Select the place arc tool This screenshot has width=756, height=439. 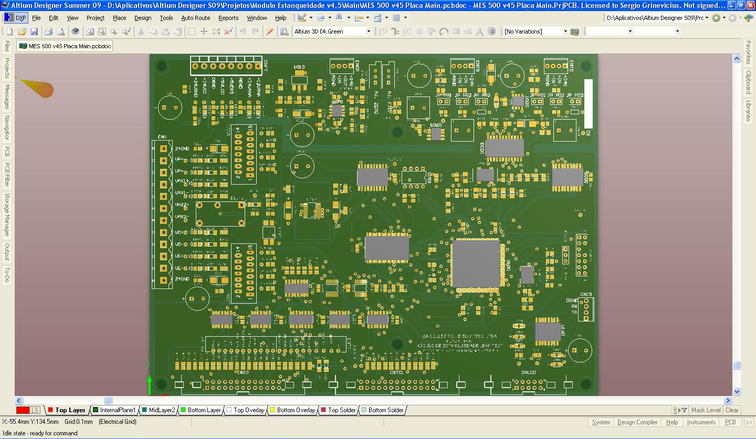(x=444, y=31)
